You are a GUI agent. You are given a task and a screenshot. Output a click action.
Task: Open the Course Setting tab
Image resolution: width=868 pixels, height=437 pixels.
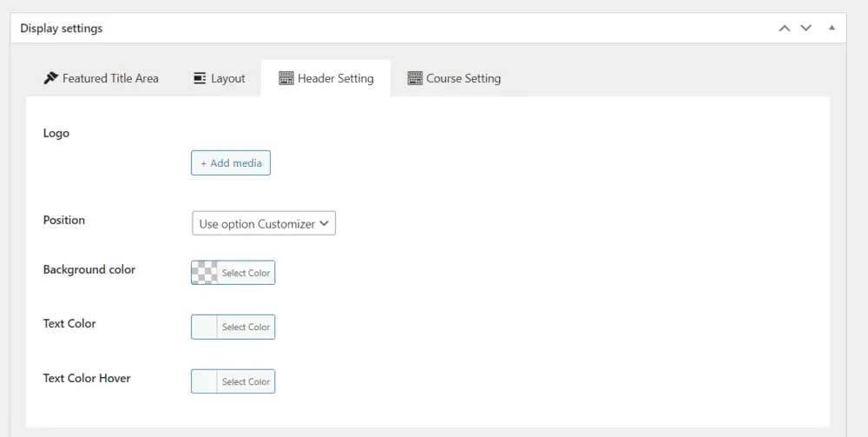pyautogui.click(x=454, y=78)
